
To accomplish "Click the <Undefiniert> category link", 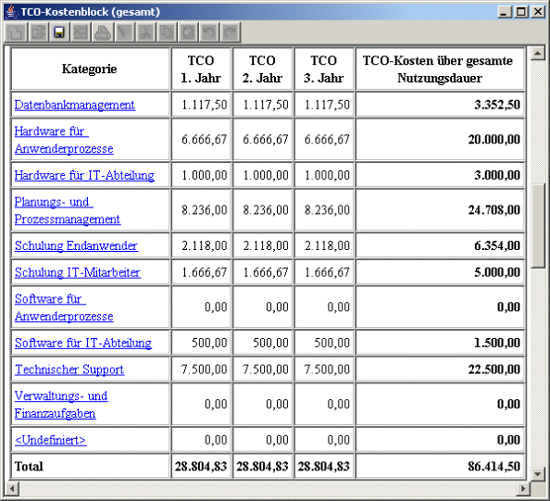I will tap(51, 440).
